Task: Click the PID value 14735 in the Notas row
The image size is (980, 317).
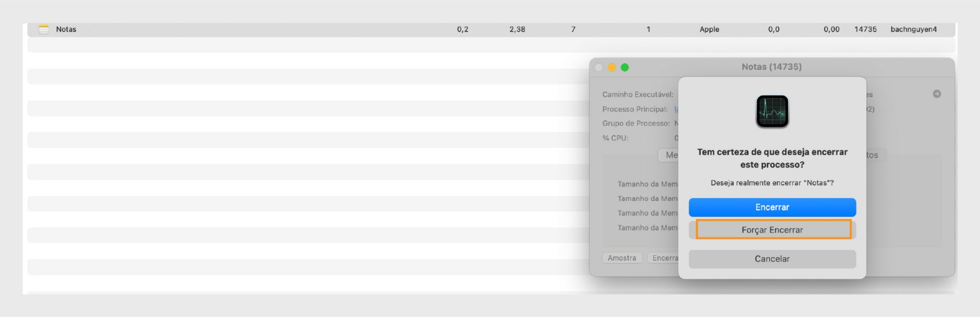Action: 865,29
